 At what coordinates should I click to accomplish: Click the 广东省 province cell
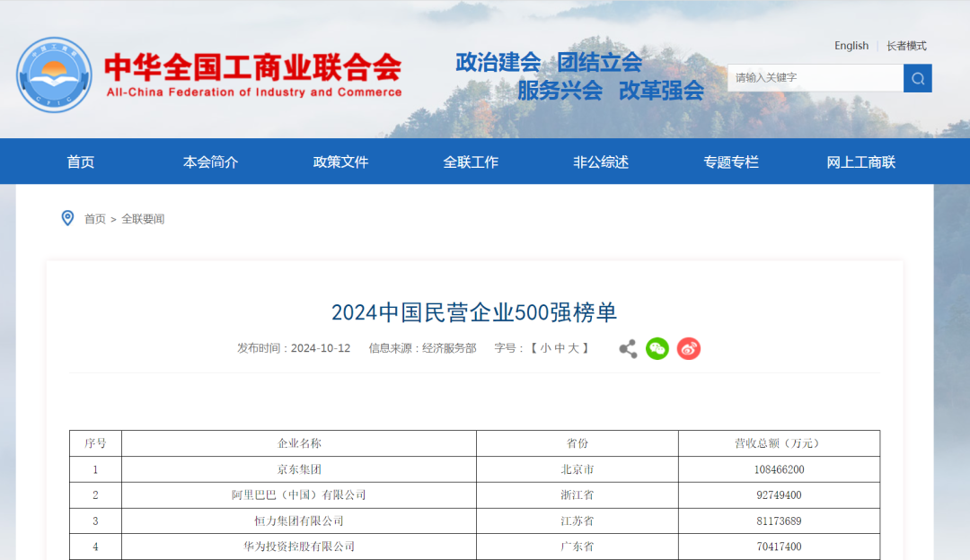[578, 547]
